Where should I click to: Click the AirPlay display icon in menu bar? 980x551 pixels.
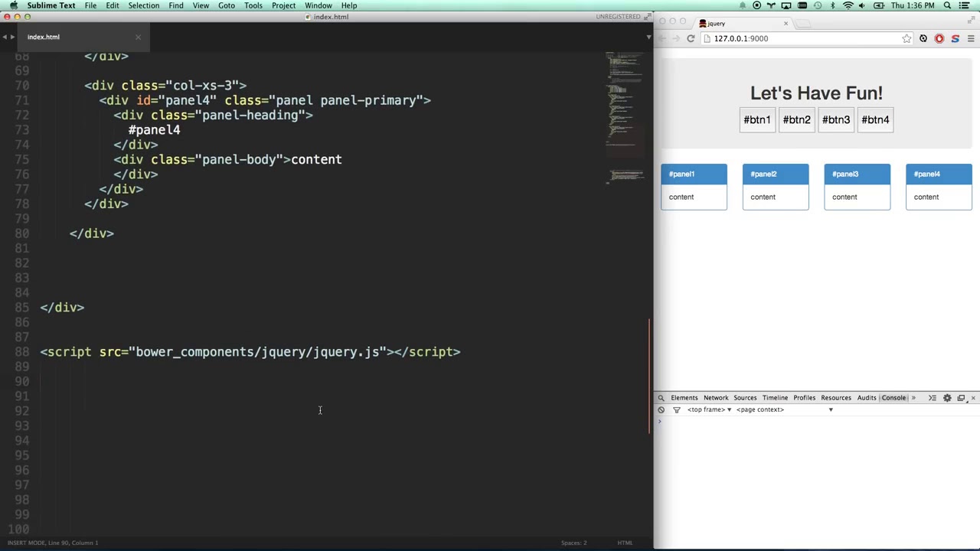tap(787, 5)
